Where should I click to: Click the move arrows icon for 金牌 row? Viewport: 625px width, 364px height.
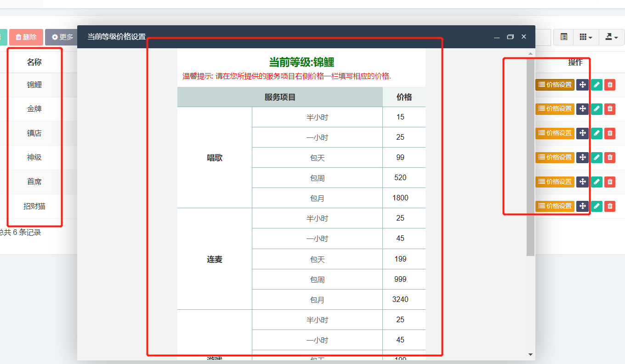tap(582, 109)
